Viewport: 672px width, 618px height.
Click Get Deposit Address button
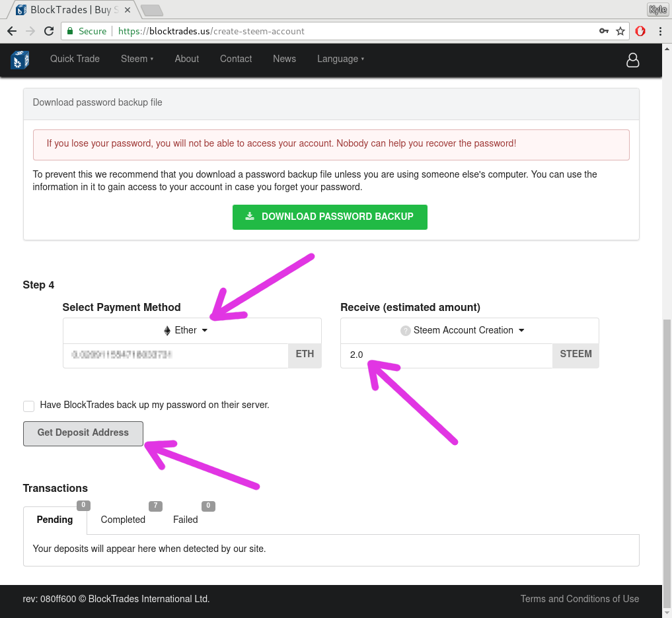pos(83,433)
